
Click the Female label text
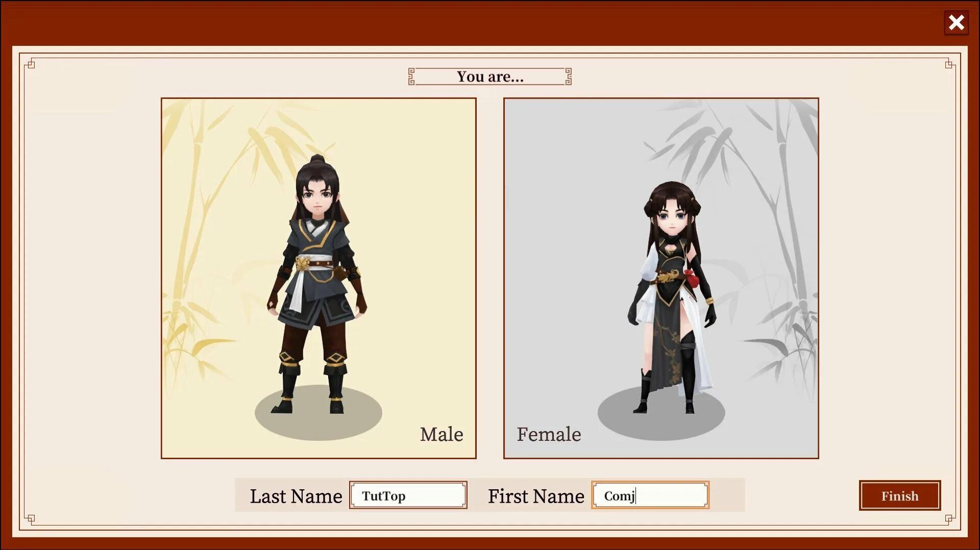pos(549,434)
